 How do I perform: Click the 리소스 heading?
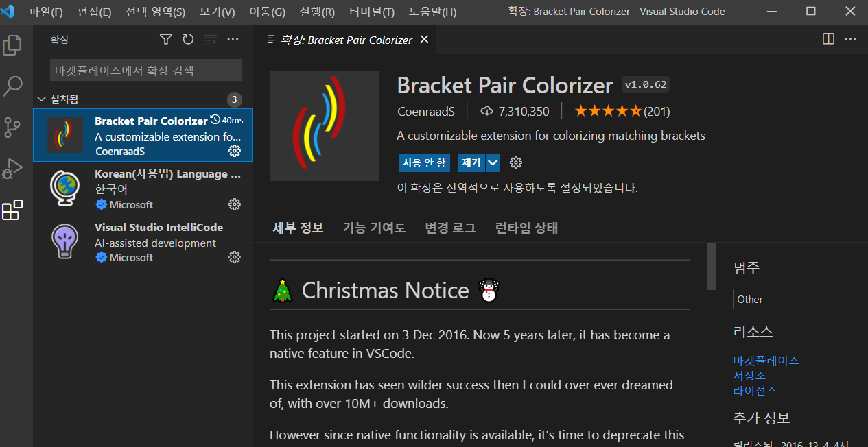pyautogui.click(x=753, y=332)
